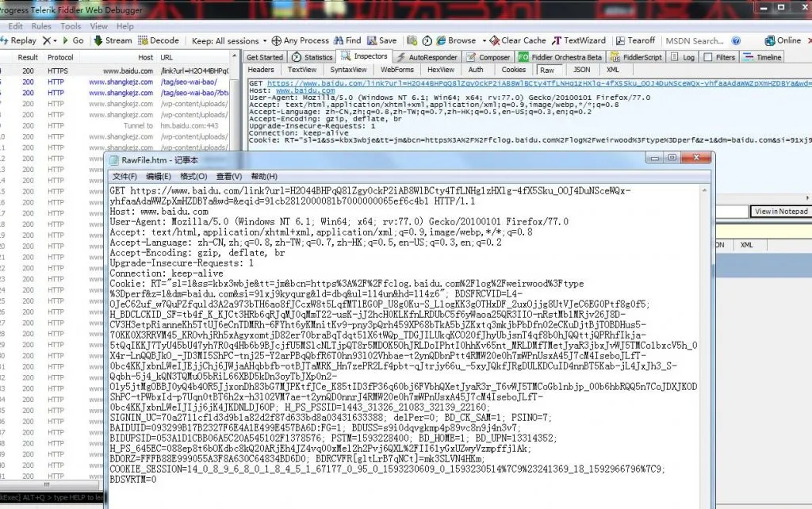This screenshot has width=812, height=509.
Task: Open the View menu in Fiddler
Action: coord(99,26)
